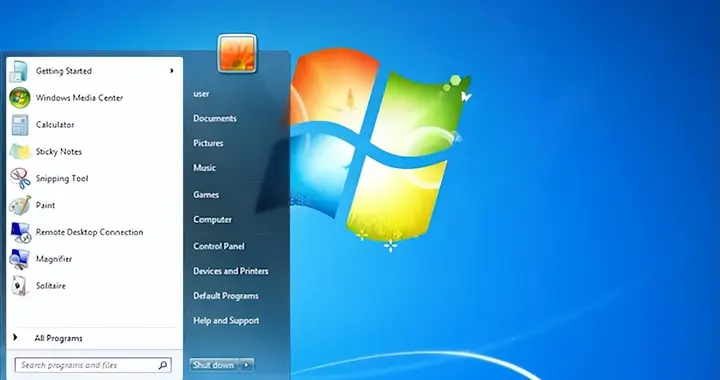The height and width of the screenshot is (380, 720).
Task: Open the Calculator icon
Action: pos(20,125)
